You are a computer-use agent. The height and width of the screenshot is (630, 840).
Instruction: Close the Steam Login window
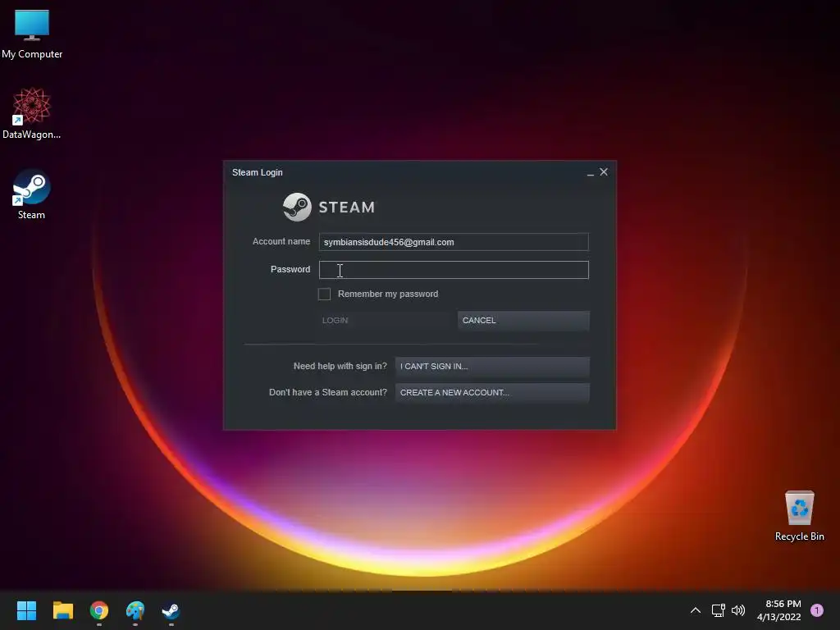[604, 172]
